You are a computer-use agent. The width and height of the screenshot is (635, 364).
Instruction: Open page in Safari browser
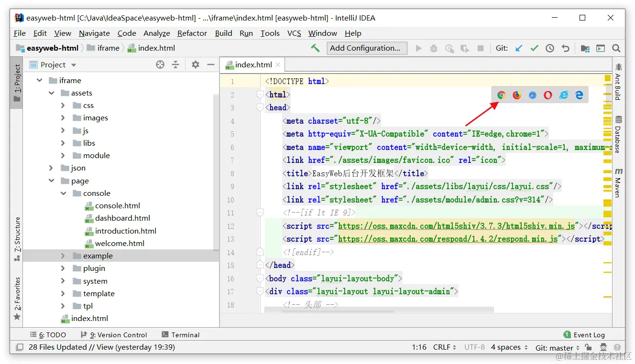[533, 95]
